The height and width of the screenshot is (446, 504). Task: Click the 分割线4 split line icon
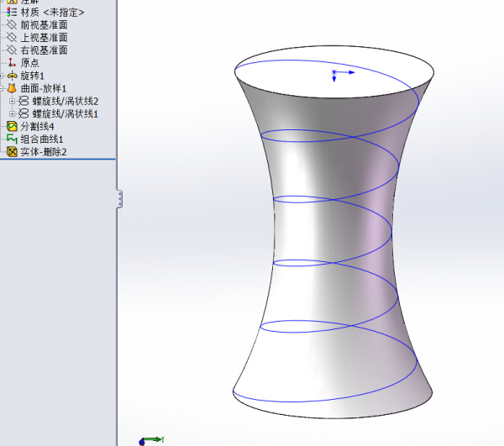[x=12, y=126]
